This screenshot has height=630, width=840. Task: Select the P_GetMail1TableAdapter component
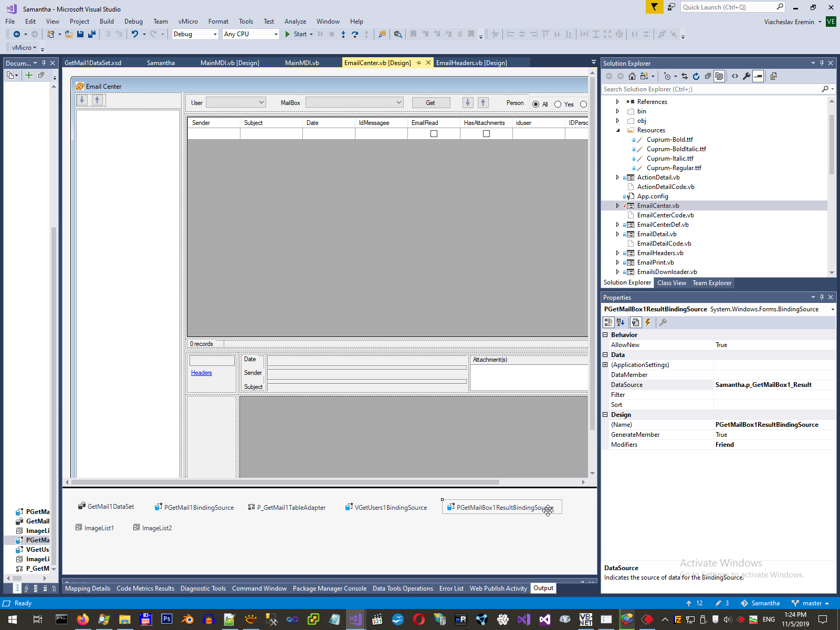click(287, 508)
